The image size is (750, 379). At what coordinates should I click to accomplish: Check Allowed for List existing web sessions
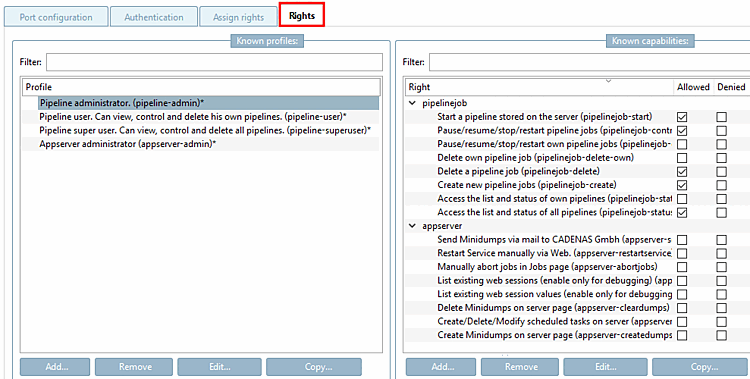682,281
